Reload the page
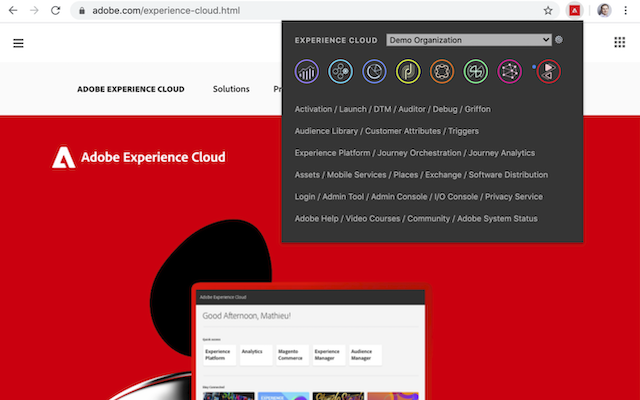 tap(56, 11)
